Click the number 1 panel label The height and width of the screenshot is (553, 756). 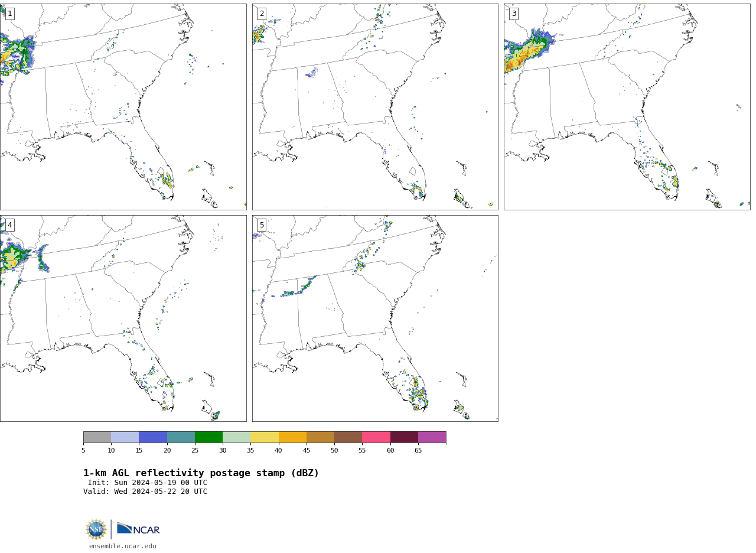click(9, 14)
